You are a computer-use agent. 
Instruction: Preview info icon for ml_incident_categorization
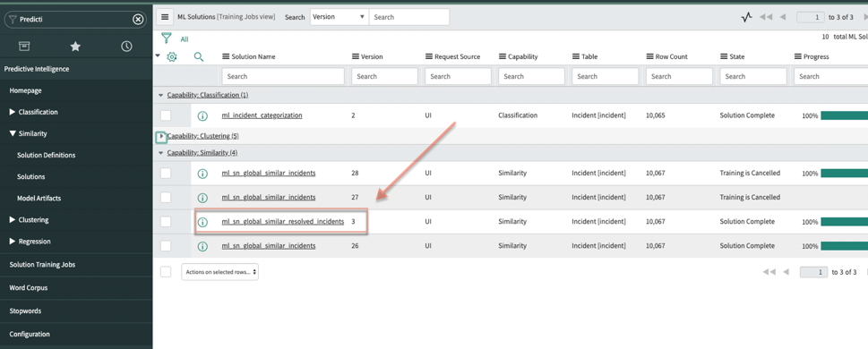click(x=202, y=116)
